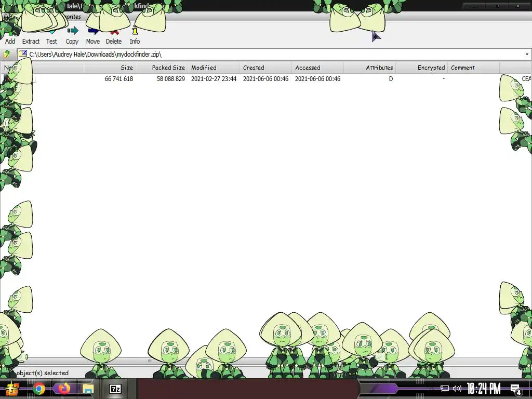Open the notification center icon
Viewport: 532px width, 399px height.
(516, 389)
